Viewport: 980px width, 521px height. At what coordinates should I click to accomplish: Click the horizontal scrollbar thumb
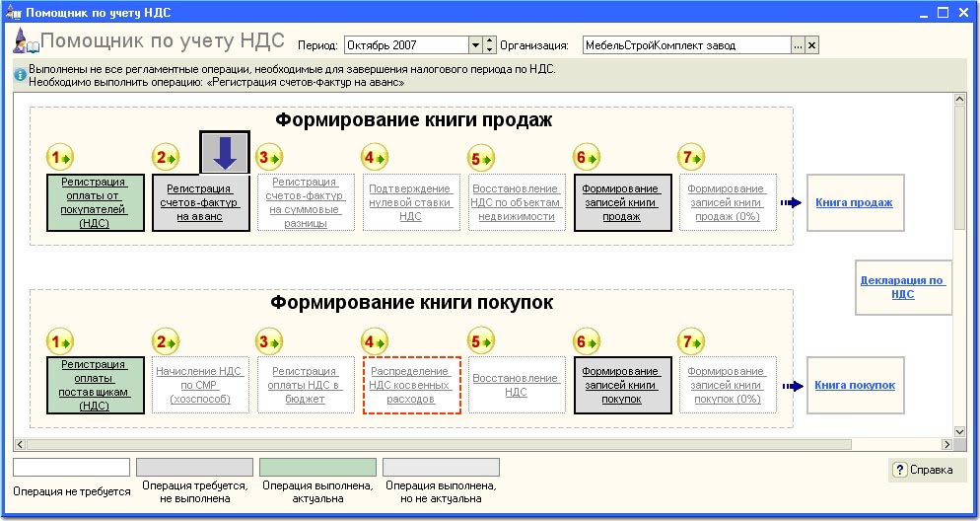click(439, 444)
